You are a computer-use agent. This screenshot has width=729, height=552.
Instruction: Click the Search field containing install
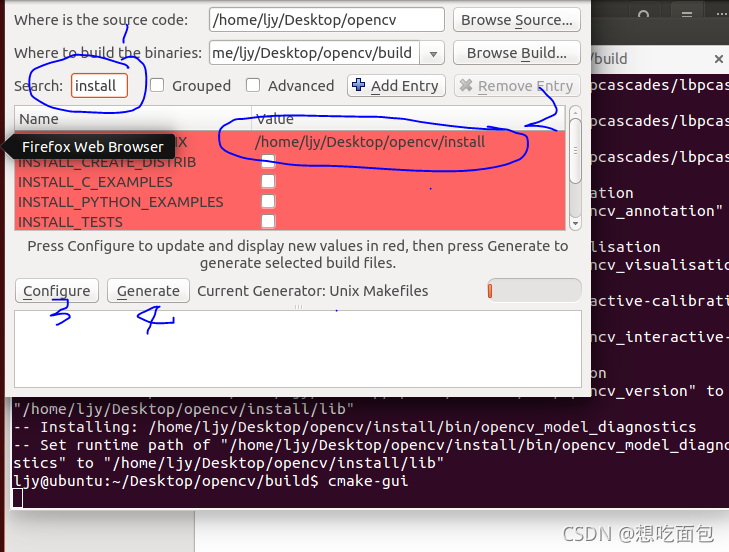(x=99, y=86)
